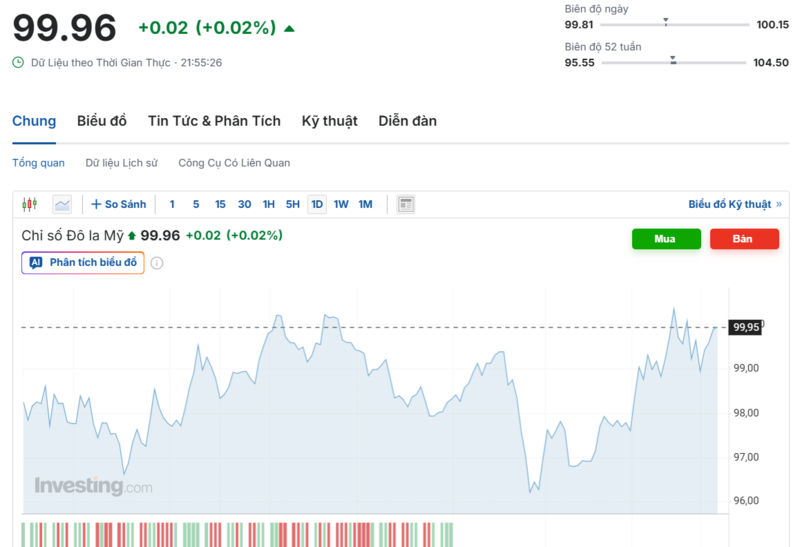
Task: Switch to the Kỹ thuật tab
Action: click(x=329, y=121)
